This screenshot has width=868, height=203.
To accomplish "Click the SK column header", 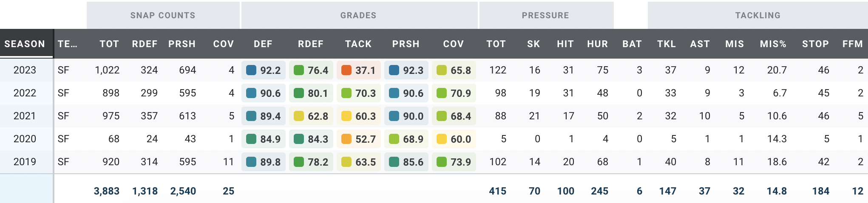I will (x=533, y=44).
